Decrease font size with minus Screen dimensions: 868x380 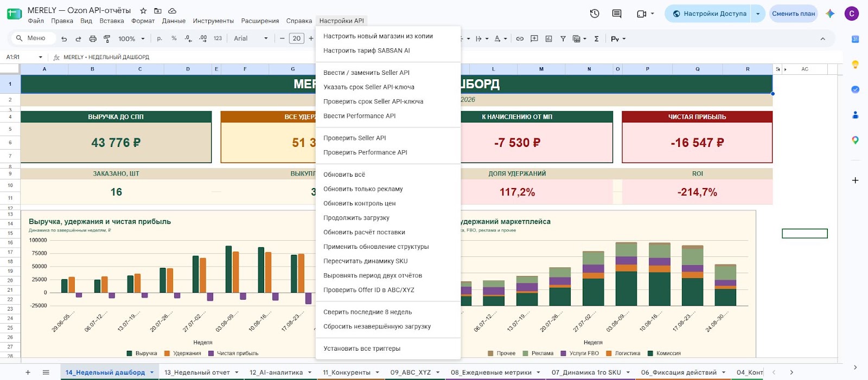[282, 38]
